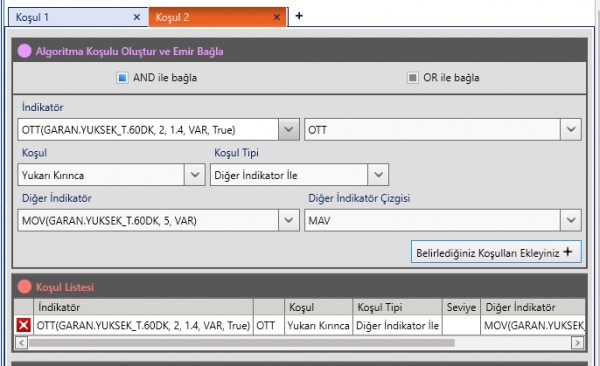Select the OTT(GARAN.YUKSEK_T.60DK, 2, 1.4, VAR, True) cell
Image resolution: width=600 pixels, height=366 pixels.
(x=143, y=325)
